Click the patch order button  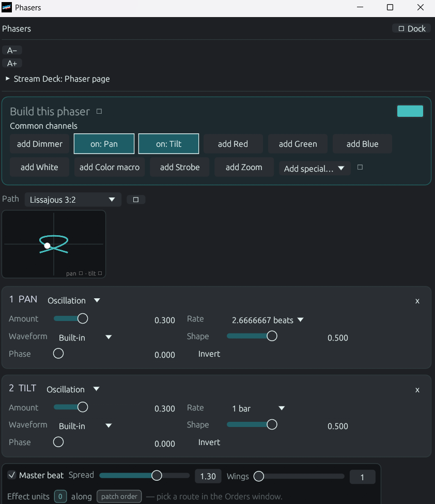pos(119,497)
